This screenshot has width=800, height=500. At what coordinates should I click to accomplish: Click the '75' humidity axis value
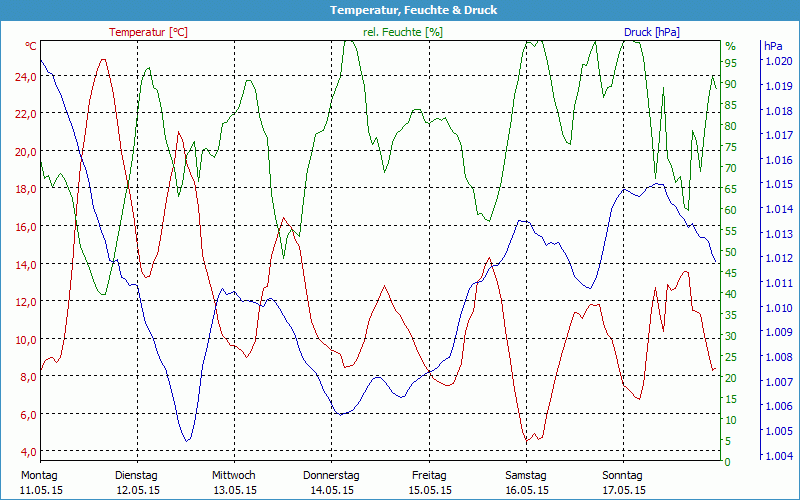click(731, 147)
